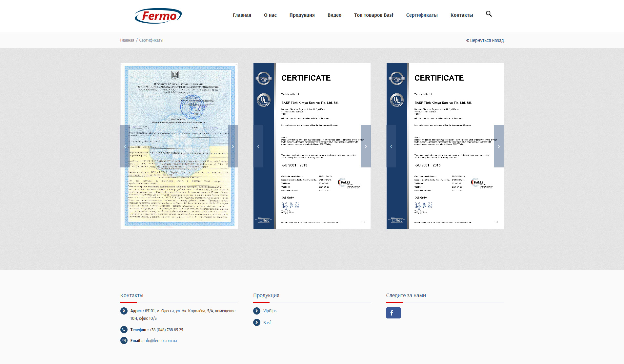Click the Вернуться назад link
This screenshot has width=624, height=364.
point(485,40)
